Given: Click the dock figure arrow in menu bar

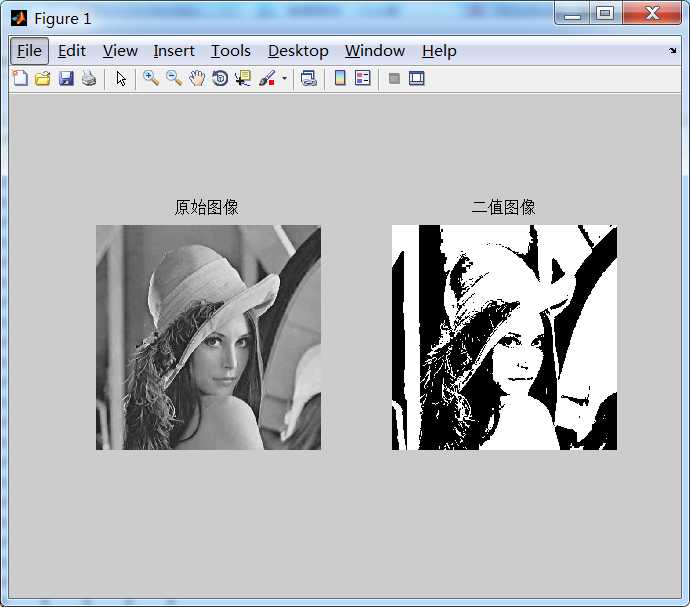Looking at the screenshot, I should 672,51.
